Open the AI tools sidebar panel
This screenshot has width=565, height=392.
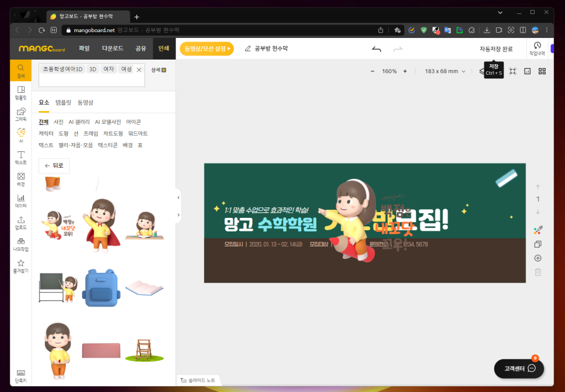pyautogui.click(x=21, y=136)
